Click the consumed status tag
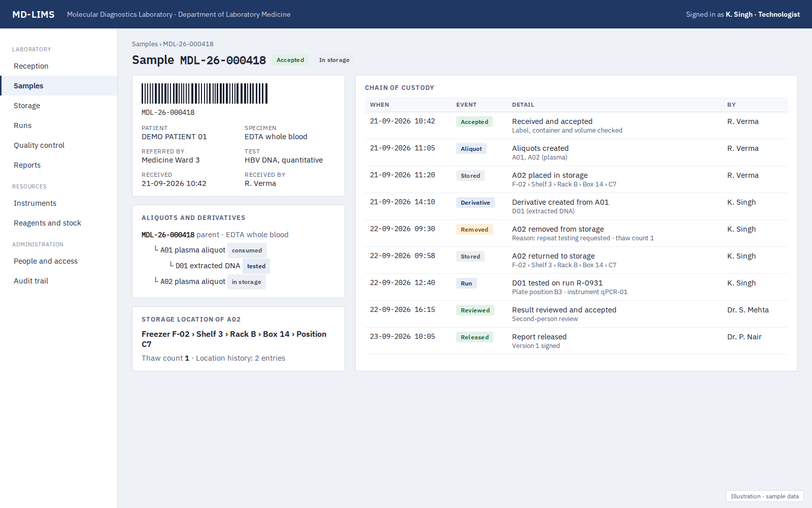The height and width of the screenshot is (508, 812). (x=247, y=250)
